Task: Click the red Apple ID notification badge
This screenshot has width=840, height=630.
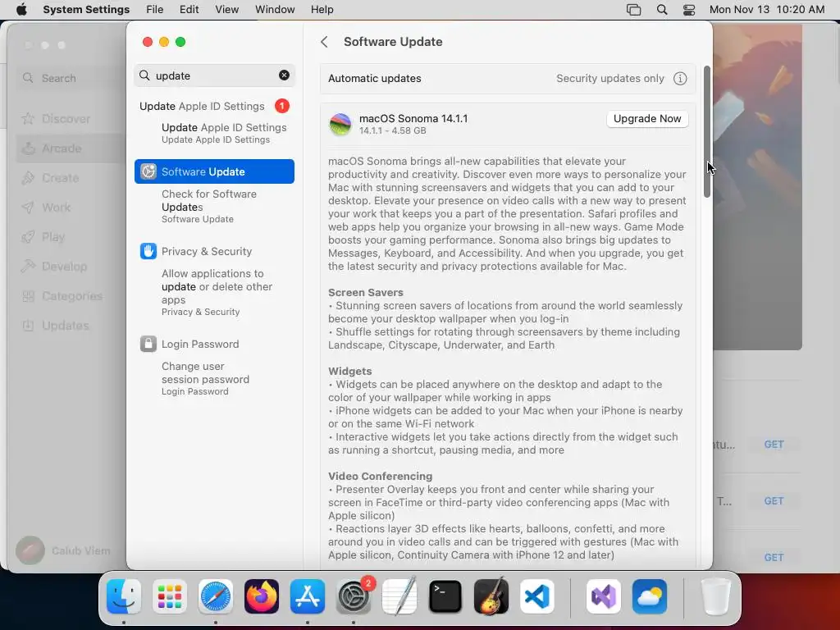Action: [282, 106]
